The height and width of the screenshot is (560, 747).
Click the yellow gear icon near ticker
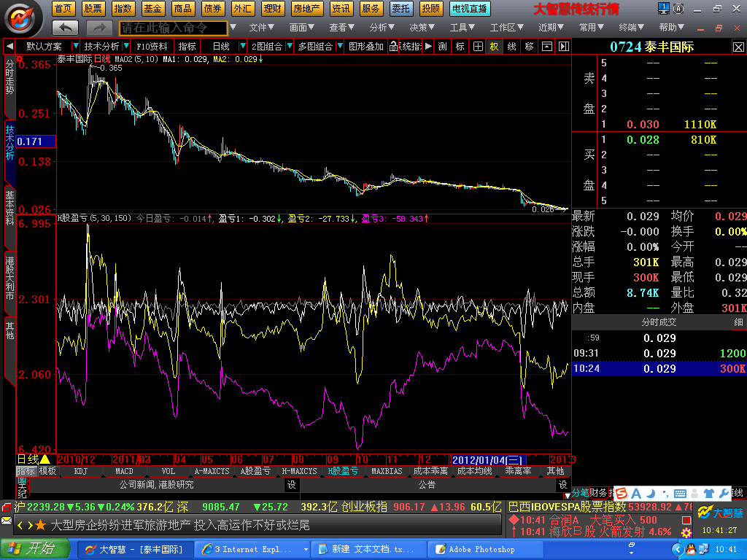[686, 532]
